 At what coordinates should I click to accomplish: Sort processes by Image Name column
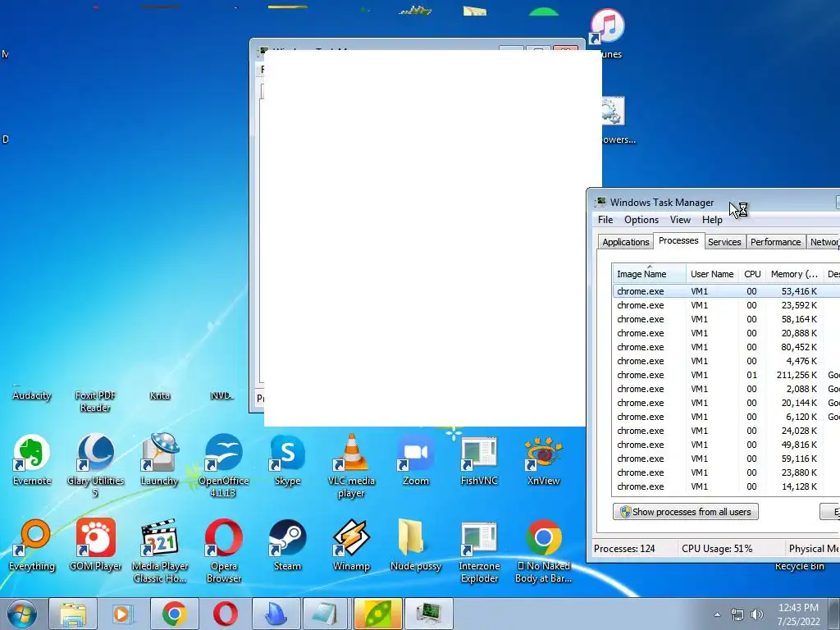point(649,274)
